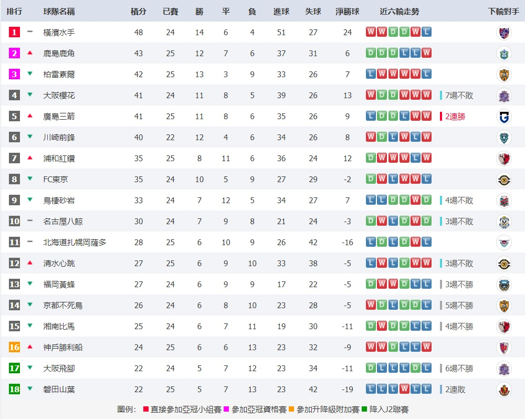Click next-opponent crest in 名古屋八鯨 row
The height and width of the screenshot is (420, 525).
click(504, 222)
